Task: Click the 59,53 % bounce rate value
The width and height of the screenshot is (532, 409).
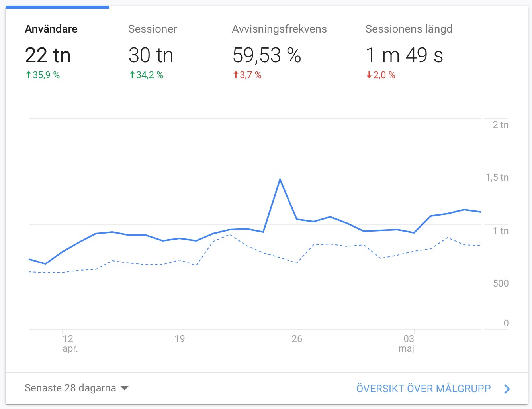Action: [x=267, y=55]
